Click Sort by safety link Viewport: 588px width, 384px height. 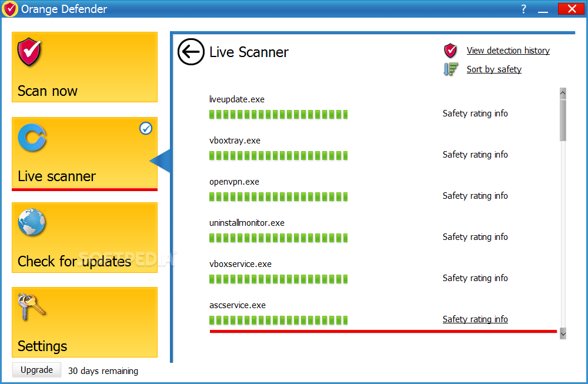(494, 69)
